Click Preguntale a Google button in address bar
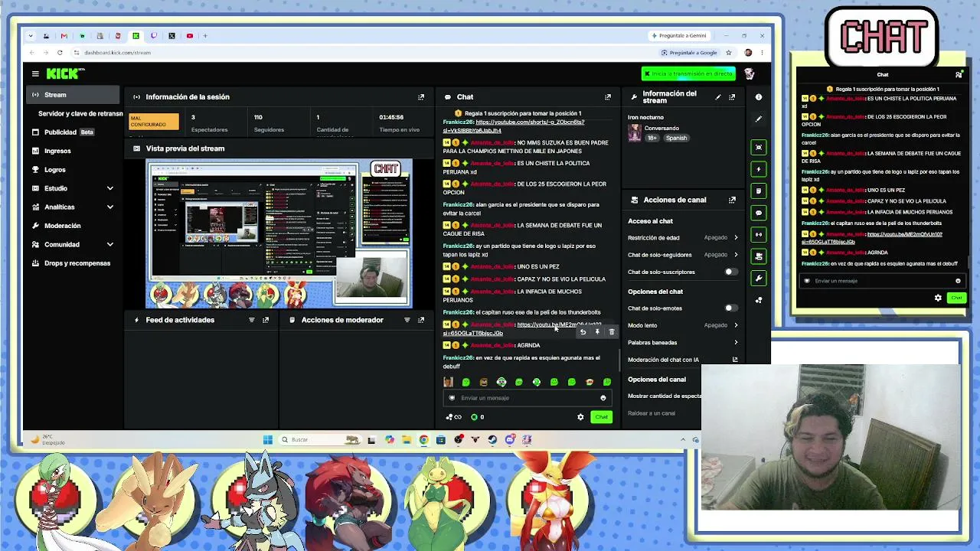Image resolution: width=980 pixels, height=551 pixels. click(x=689, y=53)
